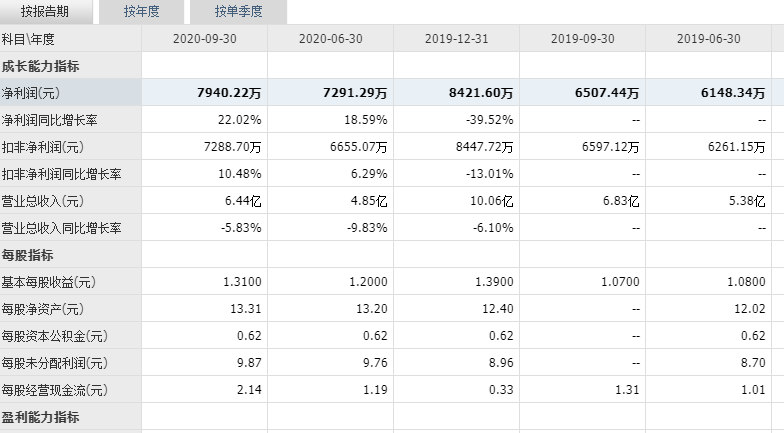This screenshot has width=784, height=433.
Task: Select the 2020-06-30 column header
Action: 330,39
